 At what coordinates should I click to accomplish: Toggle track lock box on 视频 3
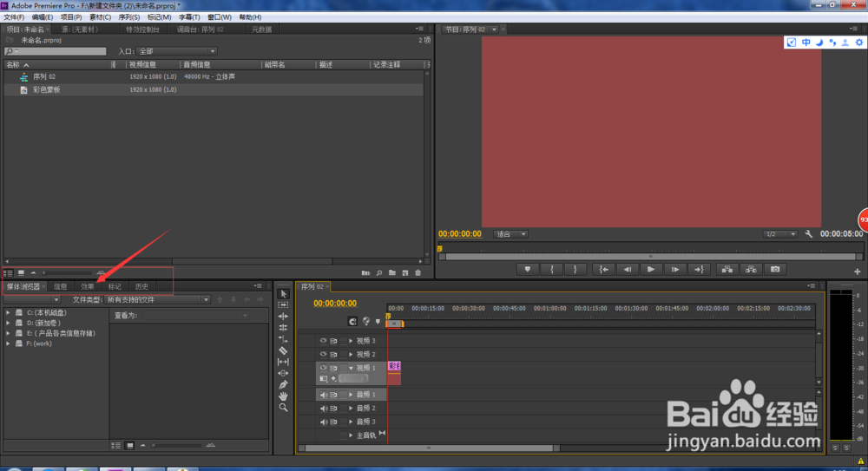pos(344,341)
